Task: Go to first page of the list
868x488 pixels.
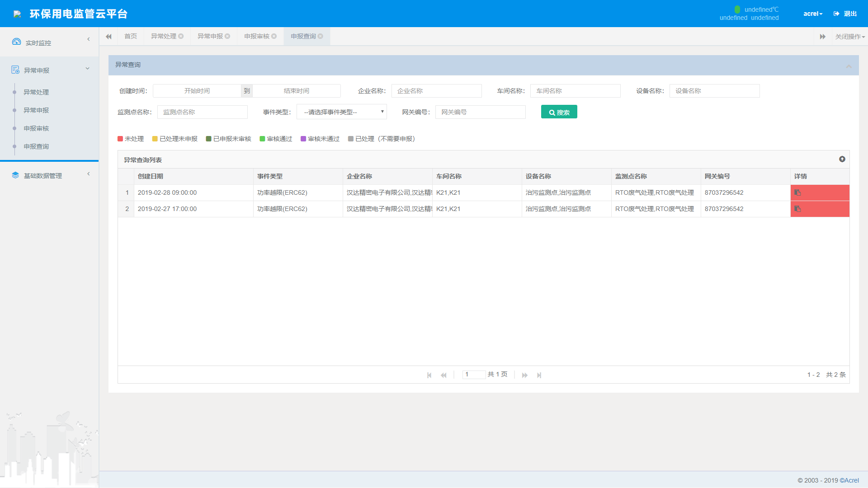Action: (x=429, y=375)
